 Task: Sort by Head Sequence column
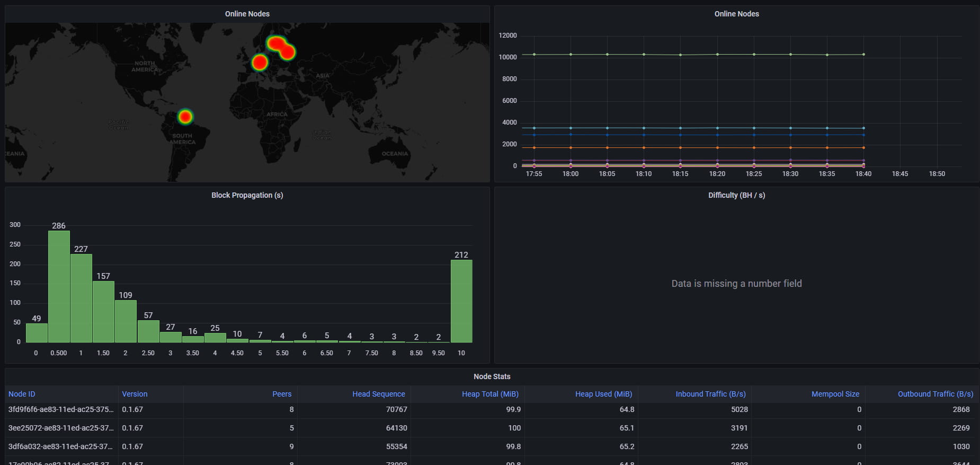[x=378, y=394]
